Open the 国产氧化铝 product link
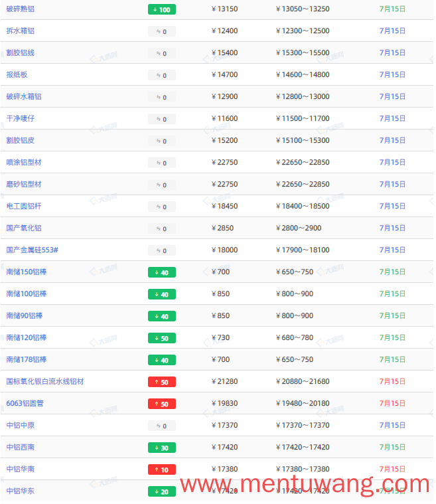Image resolution: width=436 pixels, height=504 pixels. point(24,228)
